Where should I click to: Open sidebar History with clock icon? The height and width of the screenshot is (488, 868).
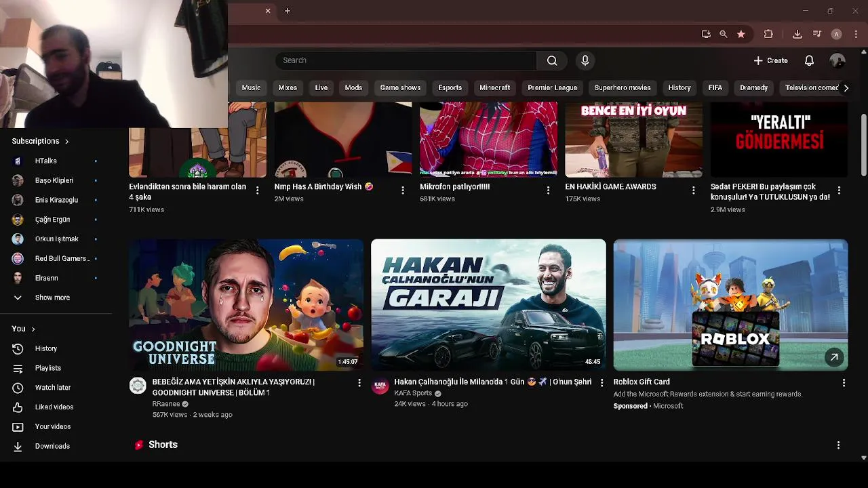[56, 348]
